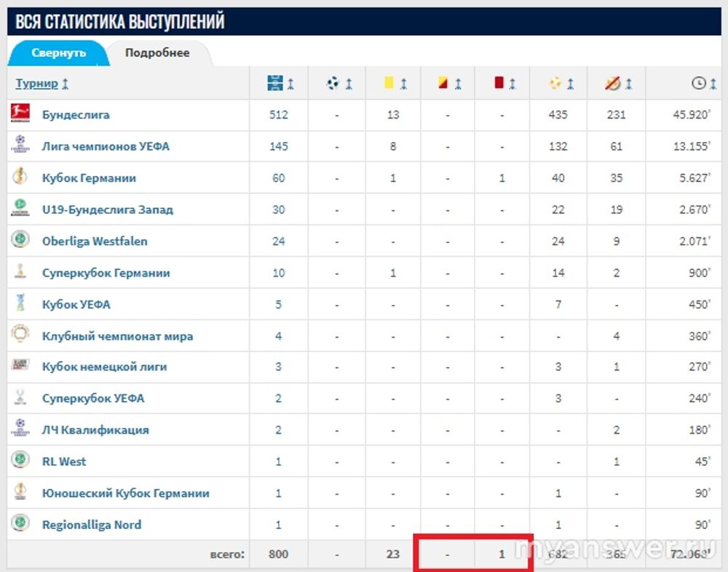Click the Oberliga Westfalen logo icon
The image size is (728, 572).
pos(20,241)
